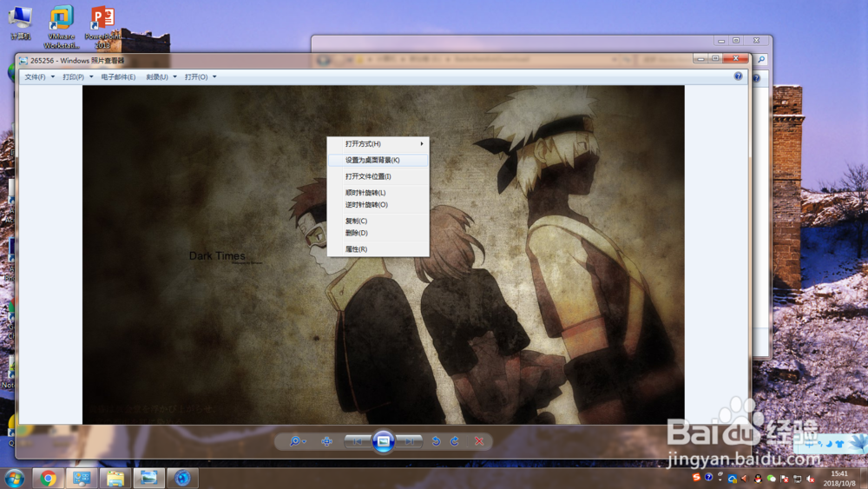Open the 计算机 desktop icon

point(21,23)
